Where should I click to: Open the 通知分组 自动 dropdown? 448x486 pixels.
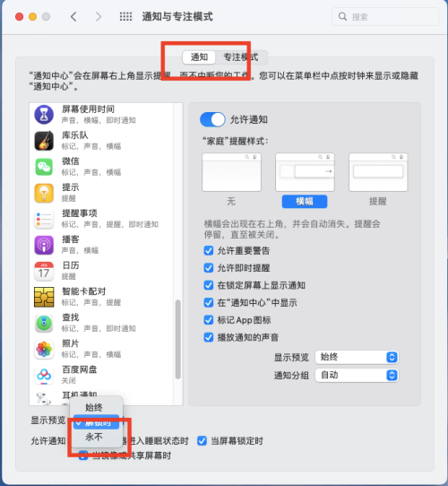[x=357, y=376]
